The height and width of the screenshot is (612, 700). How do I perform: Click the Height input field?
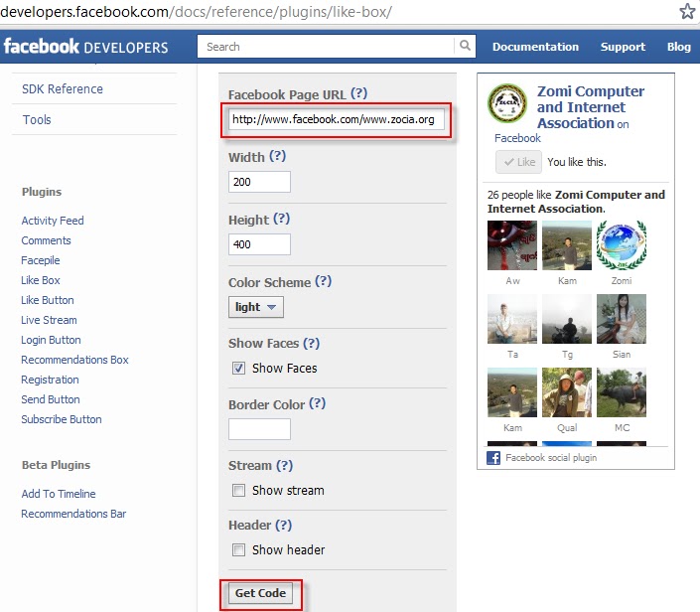pyautogui.click(x=259, y=244)
